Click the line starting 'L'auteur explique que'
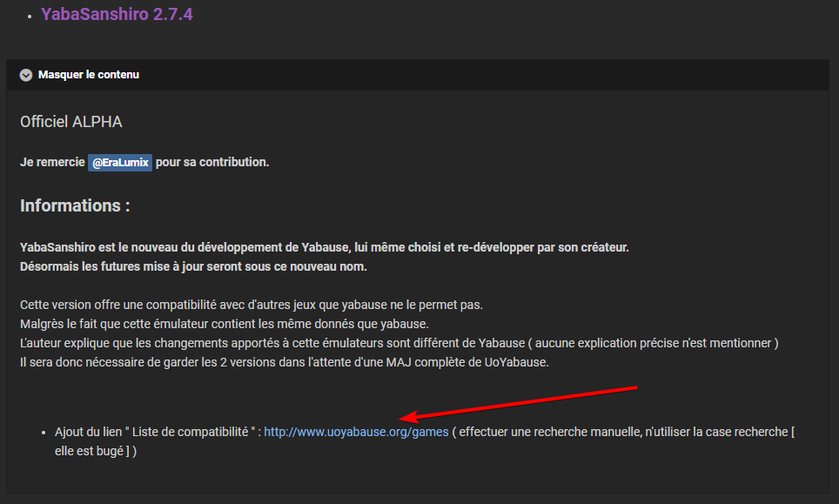This screenshot has height=504, width=839. [399, 343]
